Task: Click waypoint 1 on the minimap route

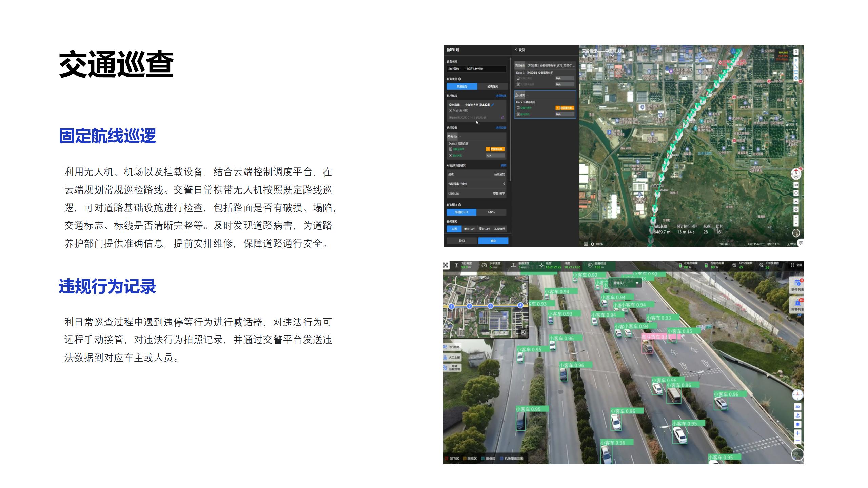Action: 451,306
